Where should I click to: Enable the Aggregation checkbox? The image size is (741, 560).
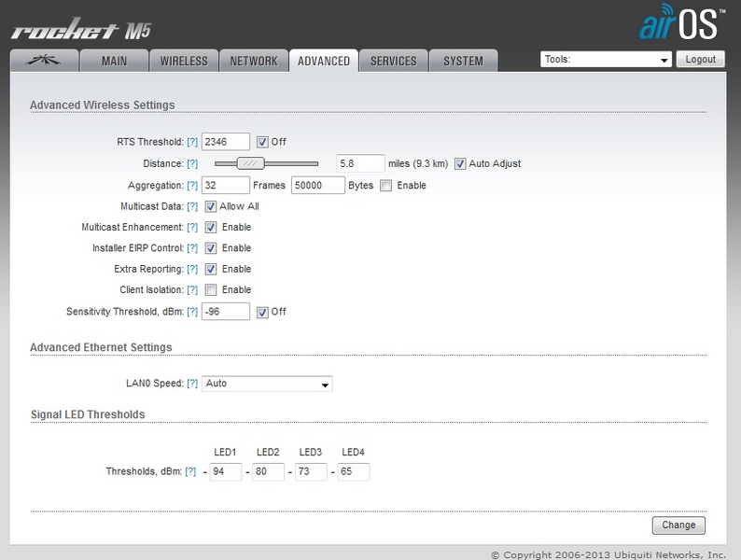point(386,185)
